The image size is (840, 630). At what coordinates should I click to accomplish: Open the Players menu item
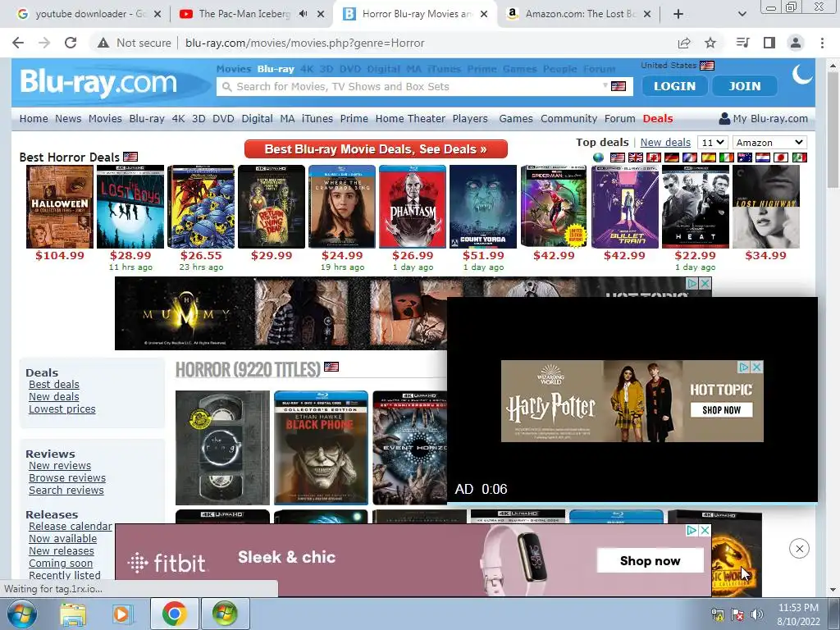(x=470, y=118)
